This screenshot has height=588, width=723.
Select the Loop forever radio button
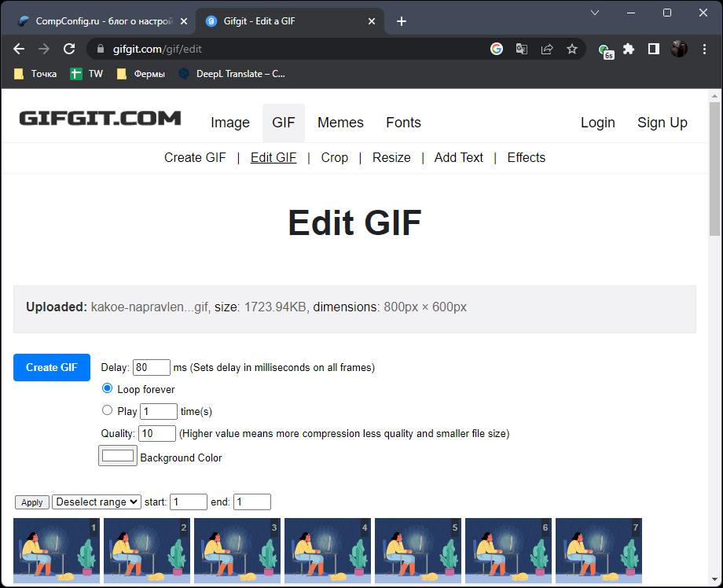point(108,388)
